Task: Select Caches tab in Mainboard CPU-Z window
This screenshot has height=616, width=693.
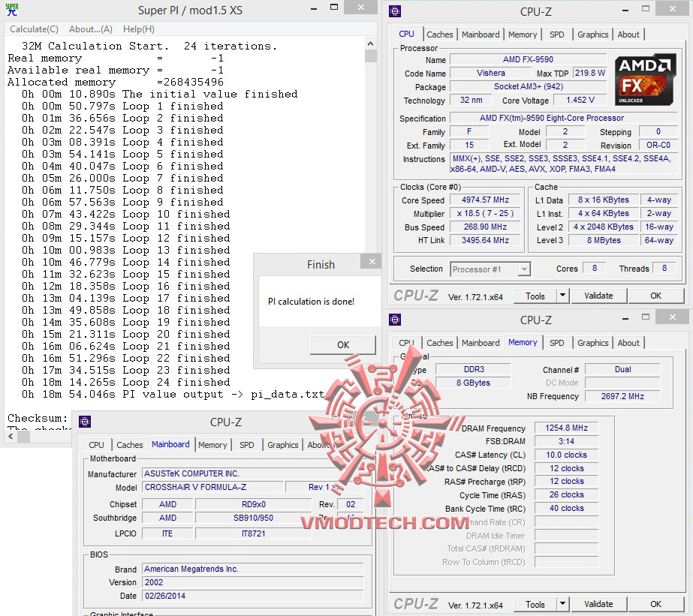Action: pyautogui.click(x=129, y=445)
